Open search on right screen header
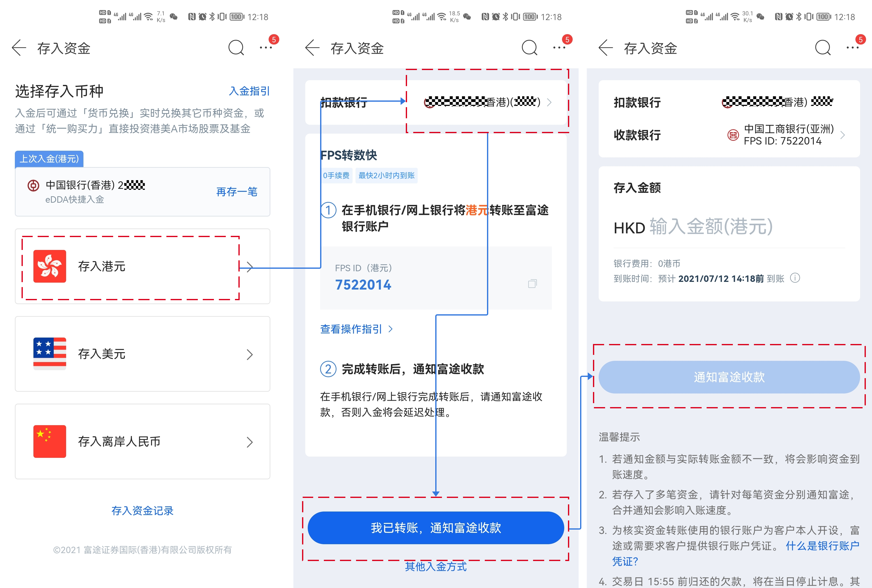This screenshot has height=588, width=872. 823,48
